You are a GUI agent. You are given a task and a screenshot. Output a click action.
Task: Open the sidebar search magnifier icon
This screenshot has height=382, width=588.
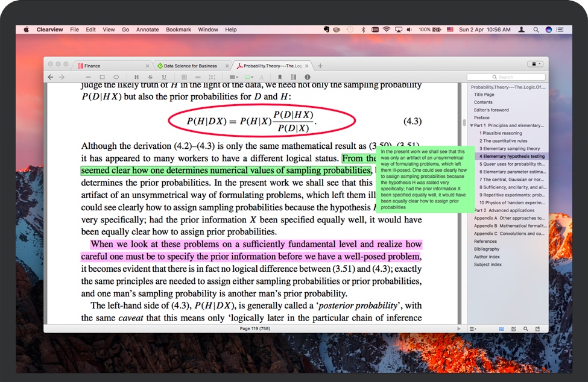coord(525,328)
